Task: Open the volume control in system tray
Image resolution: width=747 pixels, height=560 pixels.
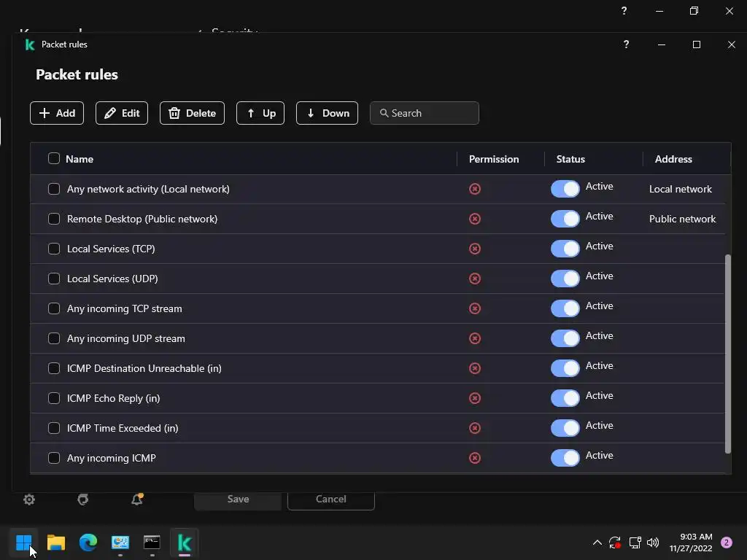Action: pyautogui.click(x=653, y=542)
